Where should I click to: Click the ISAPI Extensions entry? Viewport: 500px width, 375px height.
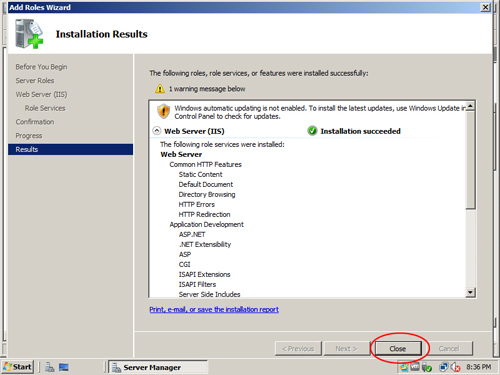[x=204, y=274]
